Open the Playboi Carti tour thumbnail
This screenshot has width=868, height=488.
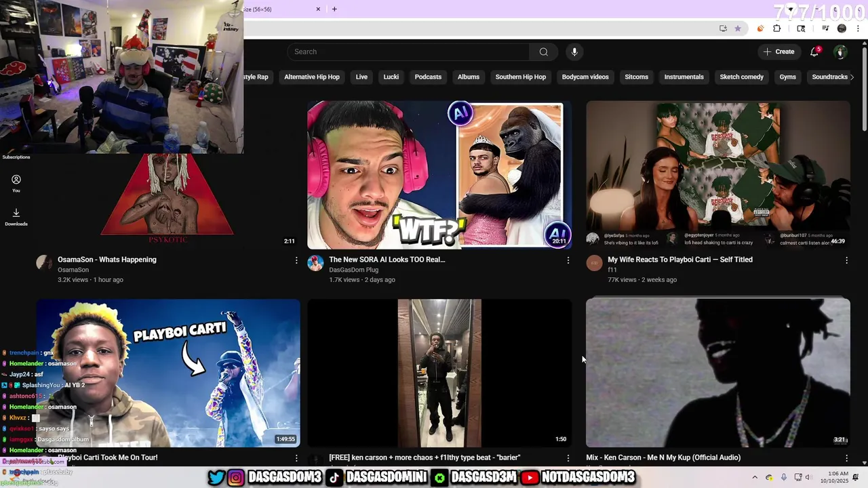(168, 373)
